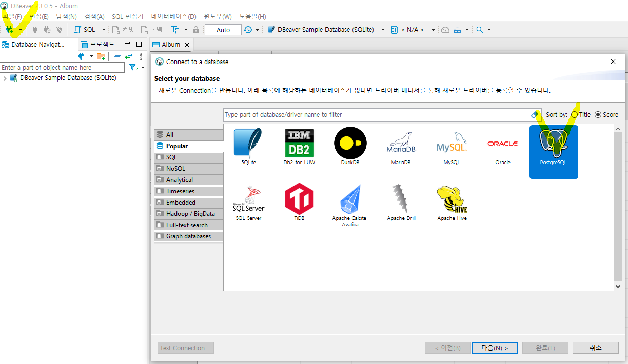628x364 pixels.
Task: Choose the SQLite database icon
Action: 248,147
